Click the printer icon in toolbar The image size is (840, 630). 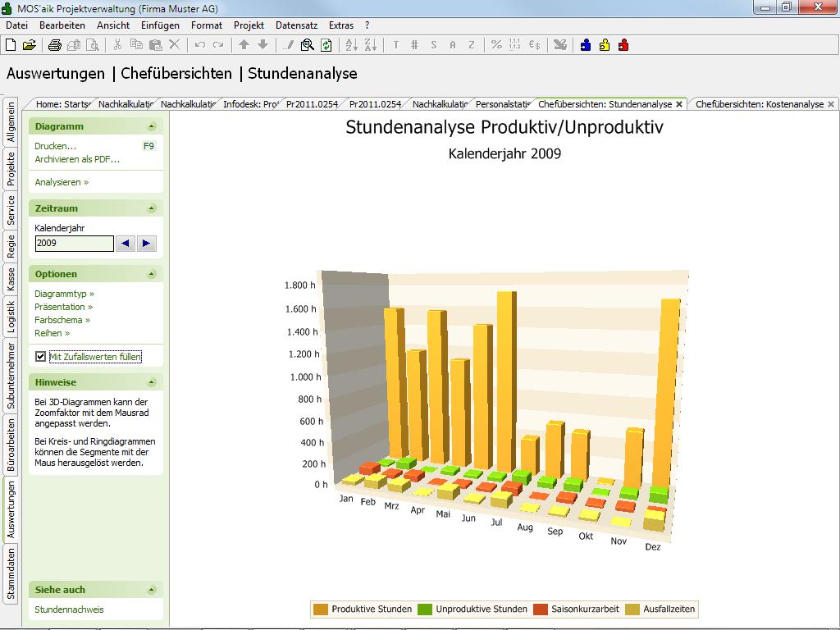pyautogui.click(x=54, y=45)
